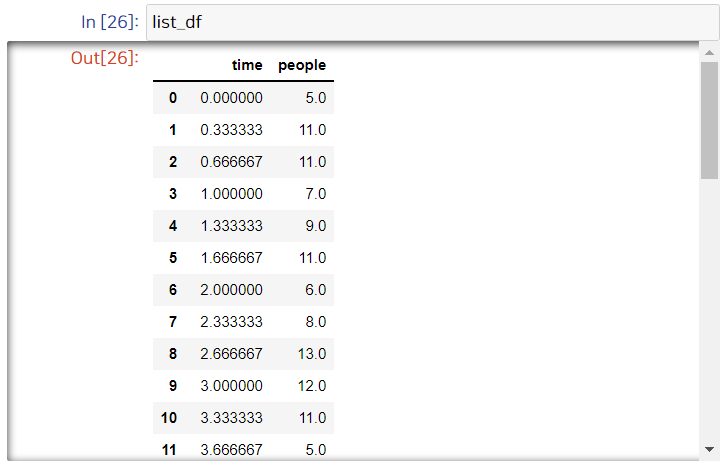Select the time value 2.333333
The image size is (727, 470).
pyautogui.click(x=231, y=322)
